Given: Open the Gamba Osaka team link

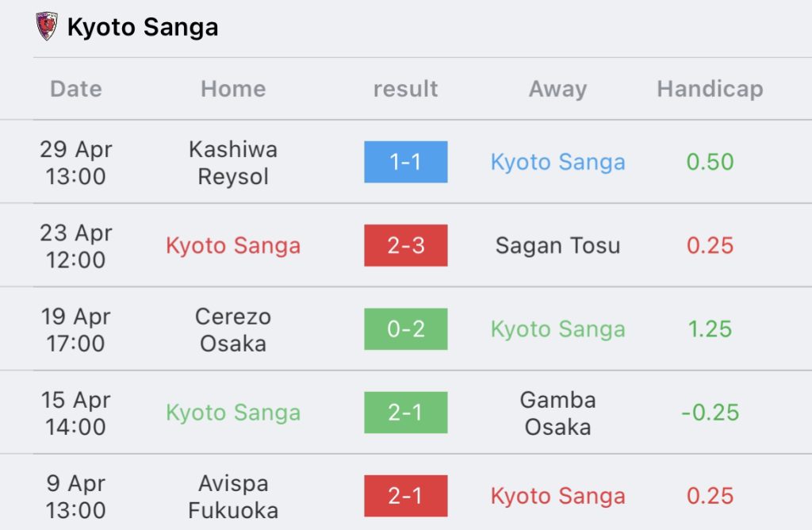Looking at the screenshot, I should click(x=557, y=413).
